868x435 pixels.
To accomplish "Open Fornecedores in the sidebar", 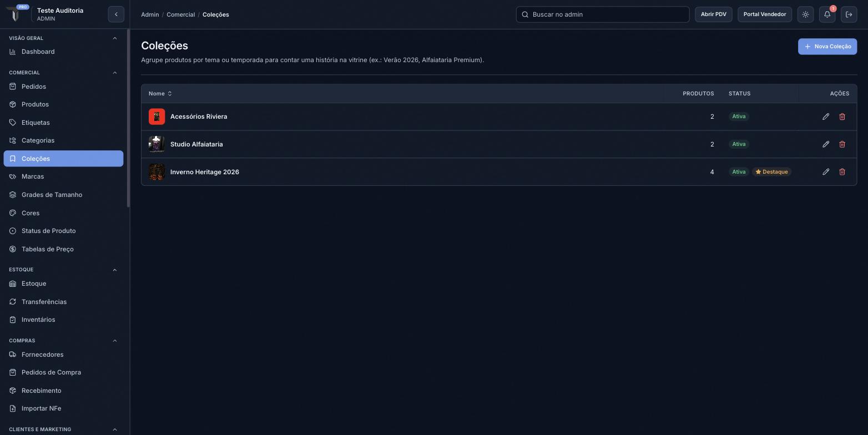I will [x=63, y=355].
